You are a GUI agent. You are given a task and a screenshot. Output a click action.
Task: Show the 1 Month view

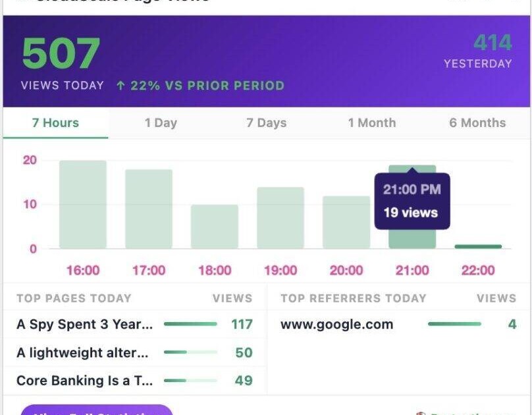tap(372, 123)
